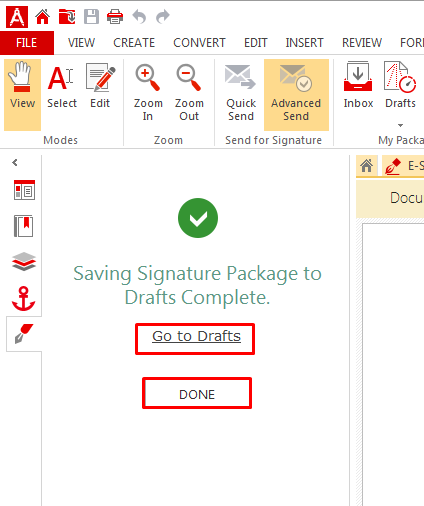
Task: Open the layers panel
Action: 24,262
